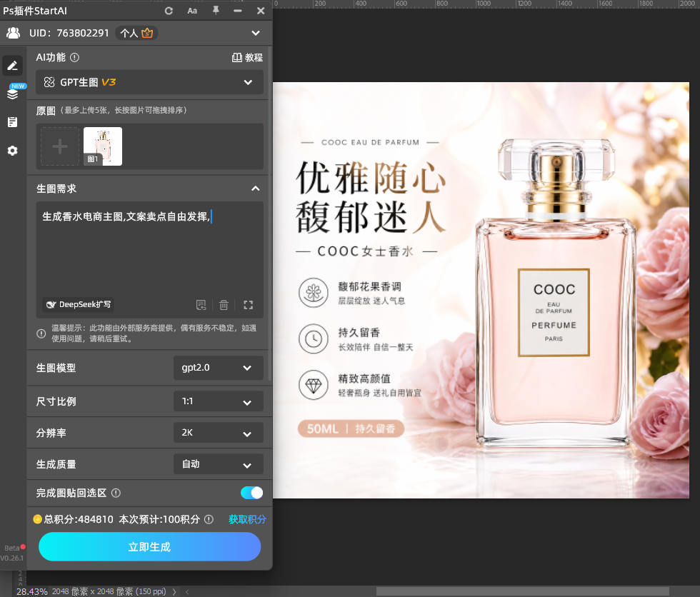Click the status bar arrow after 150 ppi
700x597 pixels.
174,592
